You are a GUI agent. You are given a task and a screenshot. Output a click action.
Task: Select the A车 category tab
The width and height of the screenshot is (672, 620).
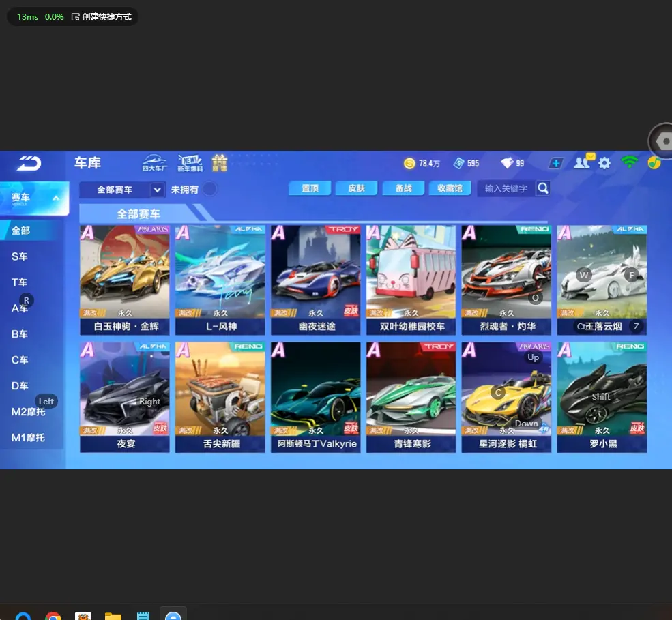click(x=20, y=308)
